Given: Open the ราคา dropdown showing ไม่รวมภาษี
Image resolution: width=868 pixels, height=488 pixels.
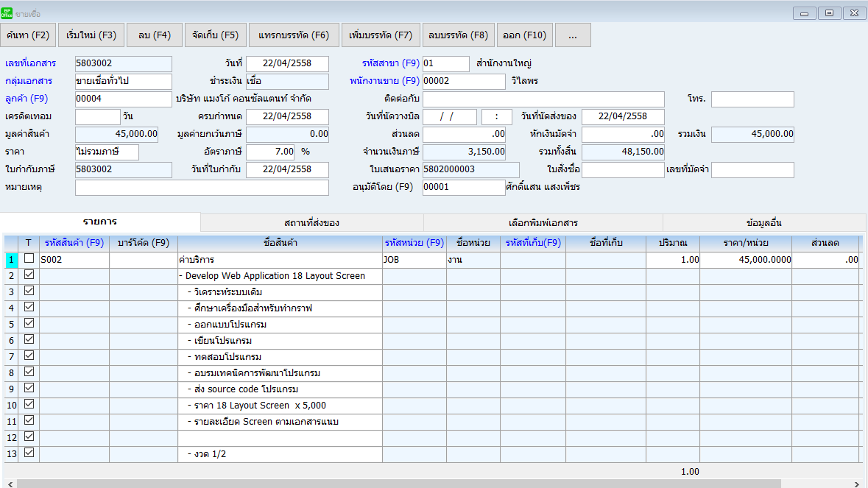Looking at the screenshot, I should coord(107,152).
